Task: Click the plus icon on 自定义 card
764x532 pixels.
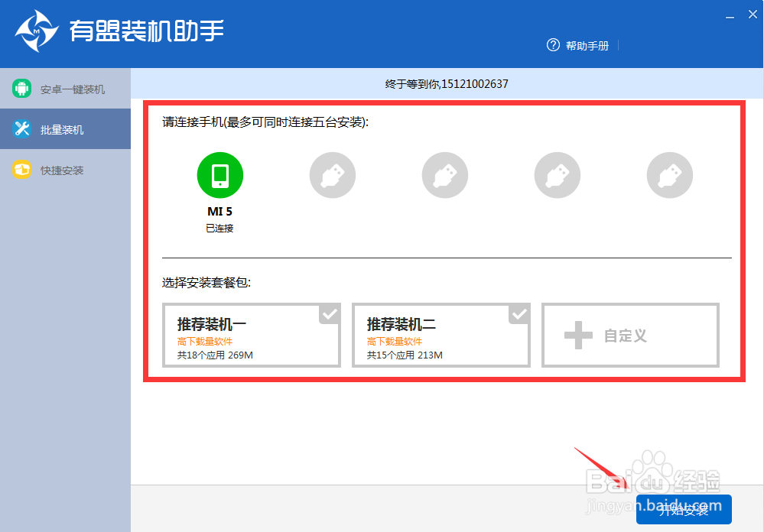Action: coord(580,334)
